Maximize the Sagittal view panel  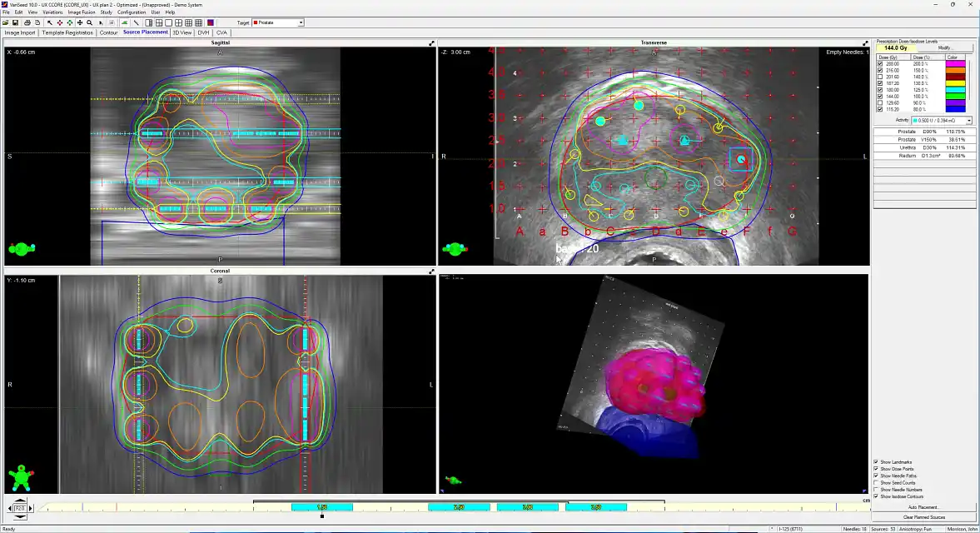click(x=431, y=42)
